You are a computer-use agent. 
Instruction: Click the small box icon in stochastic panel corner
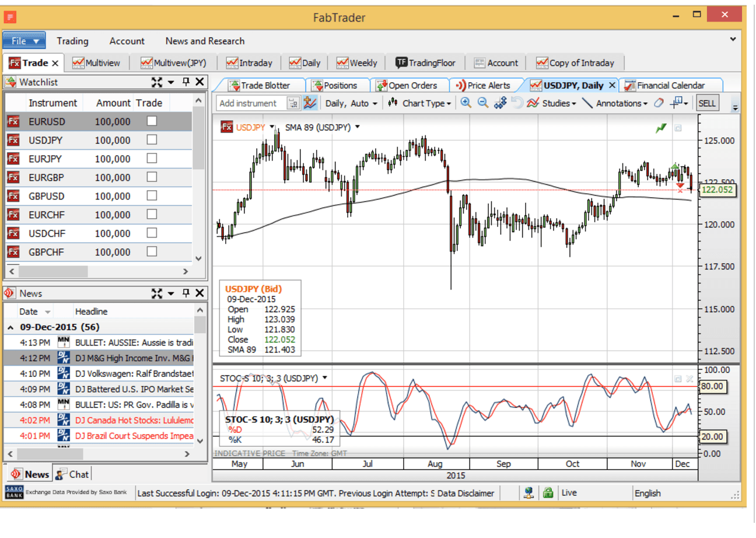pos(678,379)
